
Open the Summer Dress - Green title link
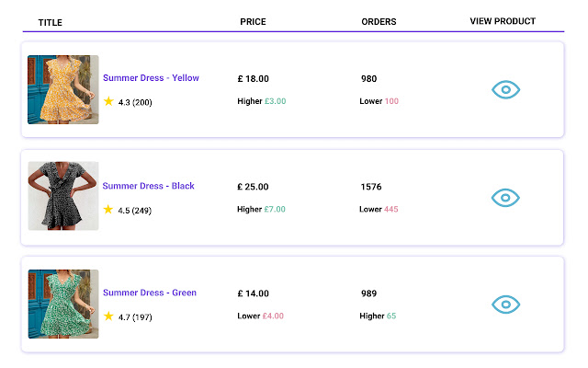tap(150, 293)
